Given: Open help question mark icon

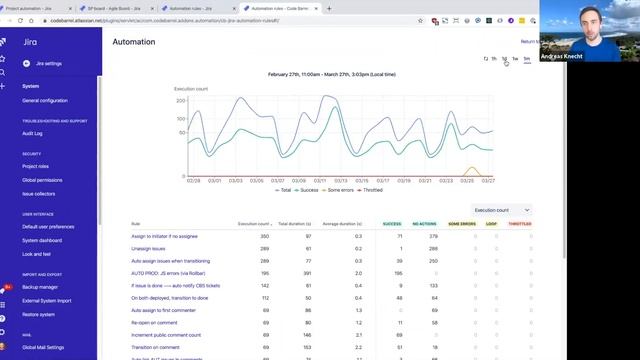Looking at the screenshot, I should pyautogui.click(x=2, y=318).
